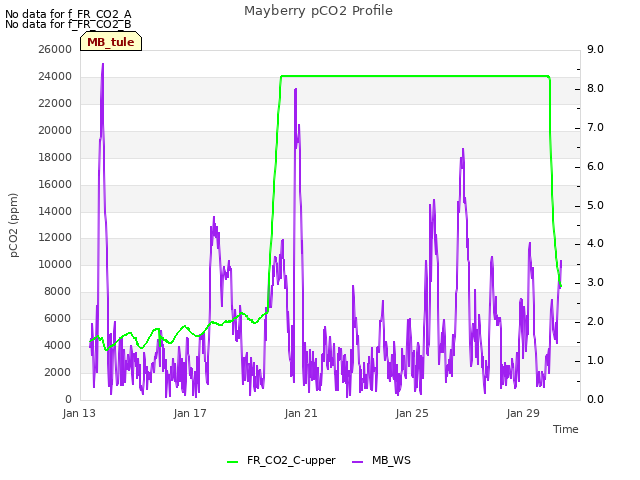The width and height of the screenshot is (640, 480).
Task: Click the purple peak just before Jan 21
Action: coord(296,90)
